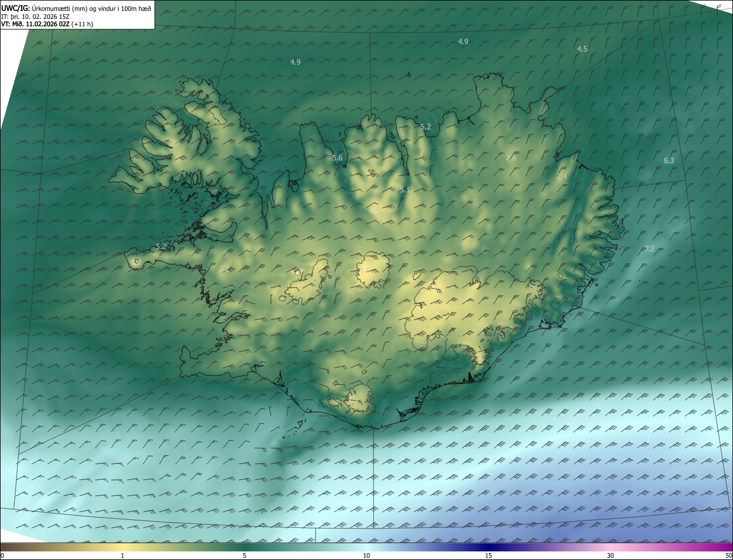
Task: Click the title text 'Úrkomumætti (mm) og vindur í 100m hæð'
Action: pyautogui.click(x=92, y=8)
